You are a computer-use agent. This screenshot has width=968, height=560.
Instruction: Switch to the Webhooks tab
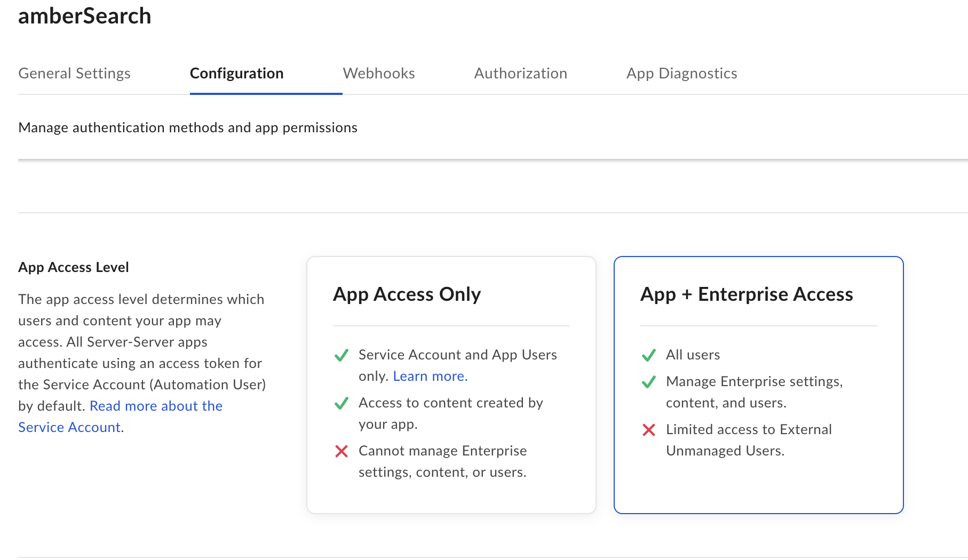click(379, 73)
